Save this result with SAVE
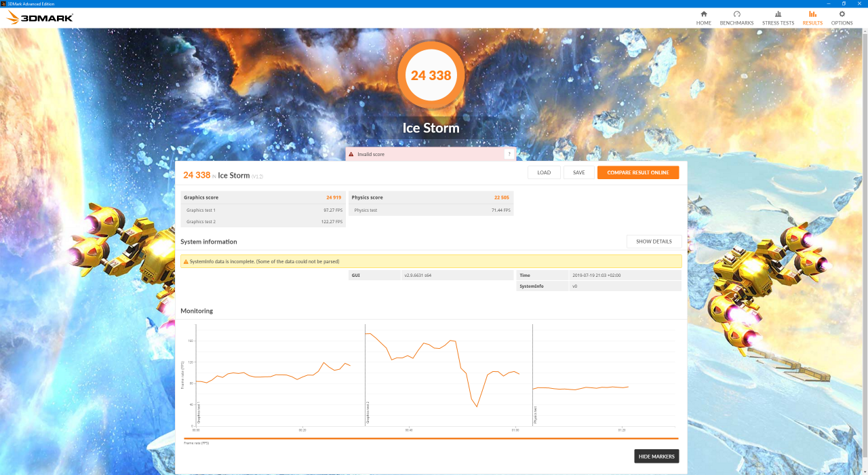The width and height of the screenshot is (868, 475). (578, 172)
